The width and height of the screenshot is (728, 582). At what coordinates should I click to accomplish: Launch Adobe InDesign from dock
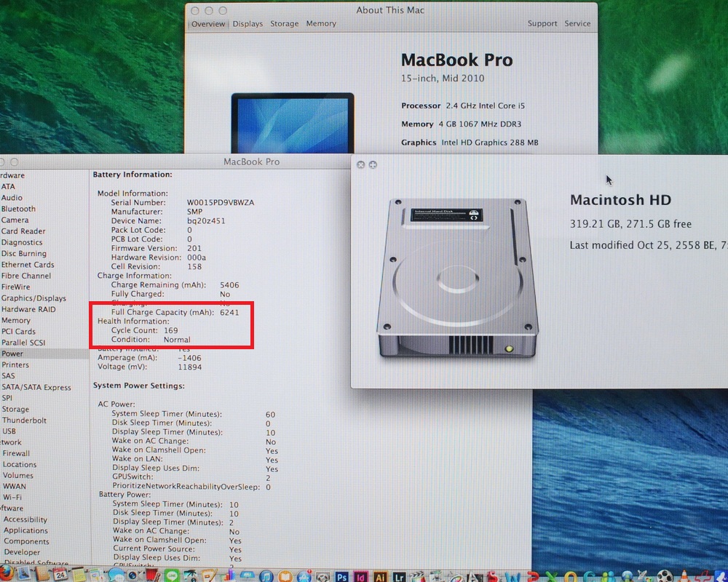coord(360,576)
